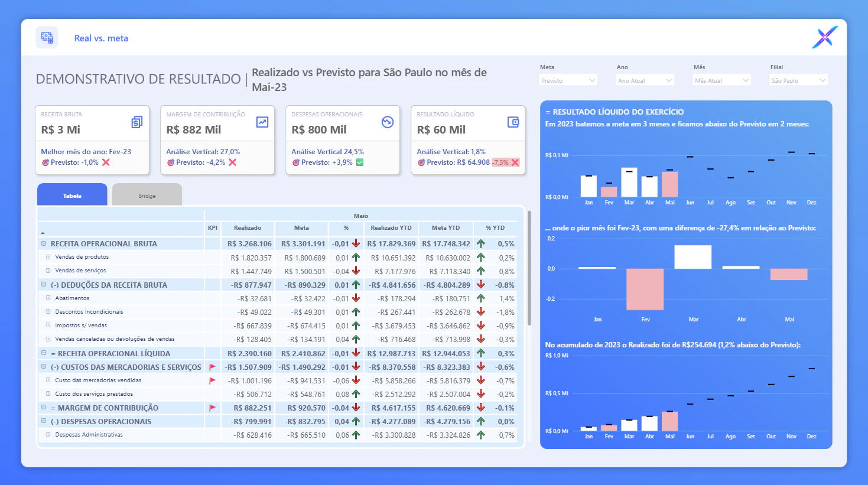Screen dimensions: 868x485
Task: Click the red flag on Custos das Mercadorias e Serviços row
Action: coord(212,367)
